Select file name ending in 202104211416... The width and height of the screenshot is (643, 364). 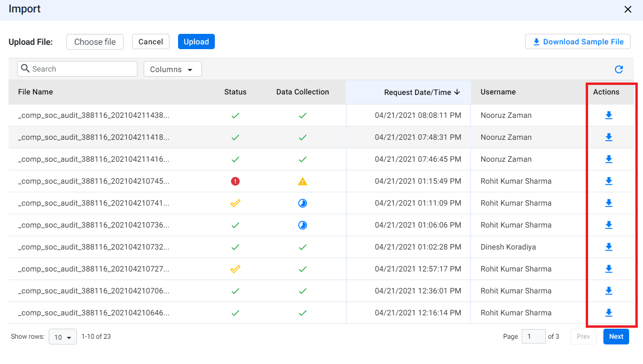pyautogui.click(x=94, y=159)
